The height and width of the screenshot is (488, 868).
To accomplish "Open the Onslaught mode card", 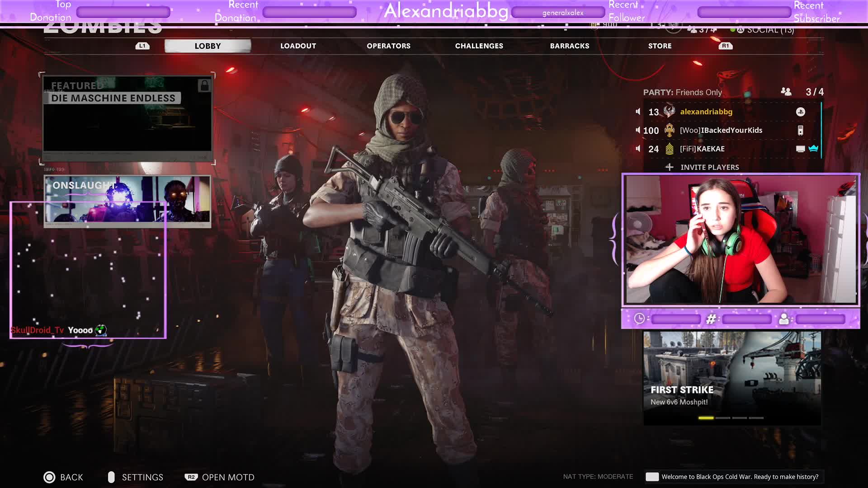I will pyautogui.click(x=127, y=201).
